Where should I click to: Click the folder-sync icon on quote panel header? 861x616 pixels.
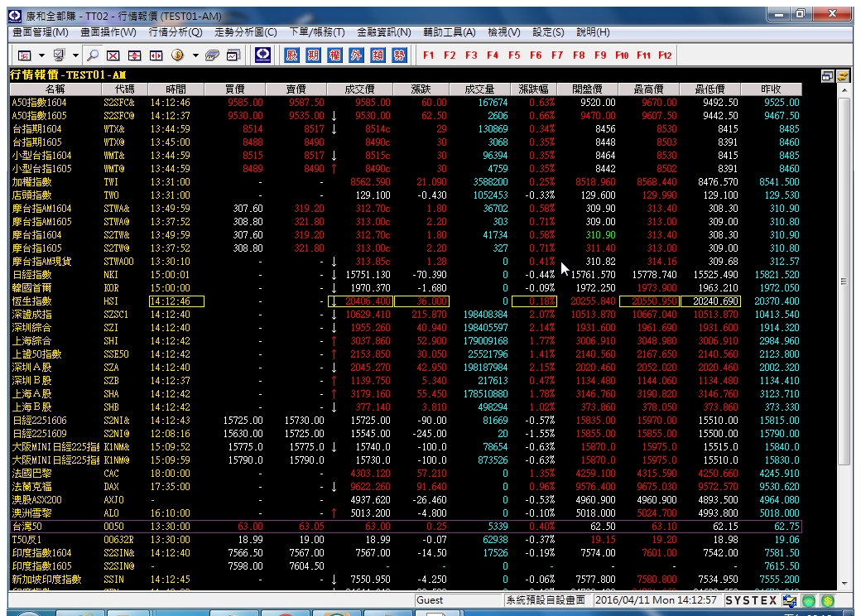click(842, 76)
